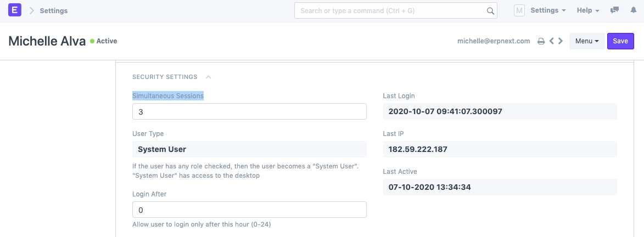Expand the Menu dropdown button
This screenshot has width=644, height=237.
click(587, 41)
